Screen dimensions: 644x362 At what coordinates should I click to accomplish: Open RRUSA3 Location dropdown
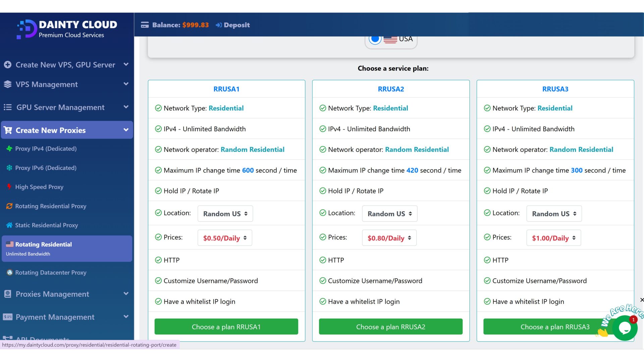pyautogui.click(x=554, y=214)
